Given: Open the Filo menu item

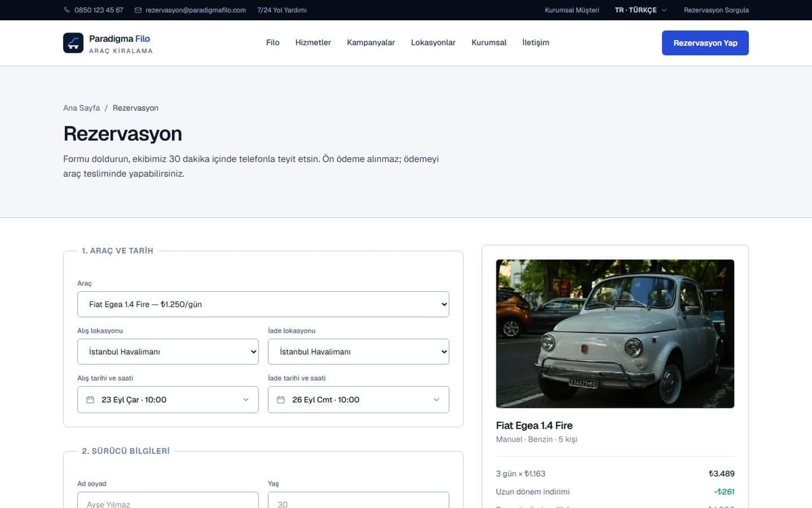Looking at the screenshot, I should point(273,43).
